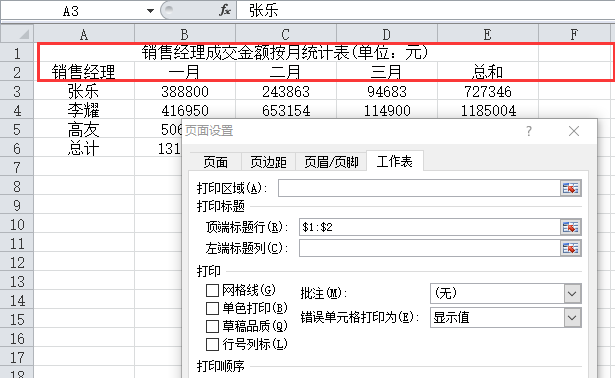This screenshot has width=615, height=378.
Task: Click the cell with value 388800
Action: click(x=185, y=91)
